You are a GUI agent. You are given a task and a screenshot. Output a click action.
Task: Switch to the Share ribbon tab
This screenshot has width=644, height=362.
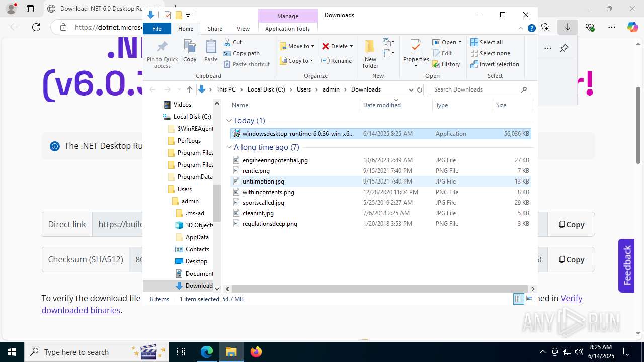tap(215, 29)
